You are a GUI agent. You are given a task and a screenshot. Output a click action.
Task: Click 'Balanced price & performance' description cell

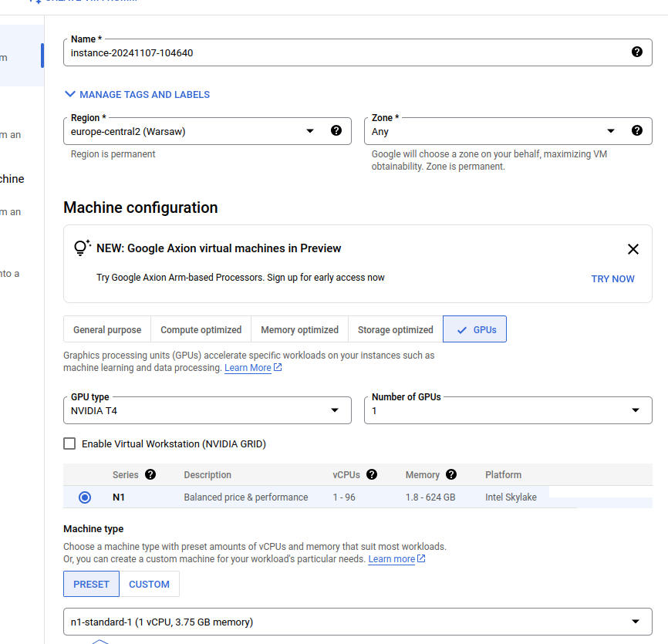pyautogui.click(x=246, y=497)
